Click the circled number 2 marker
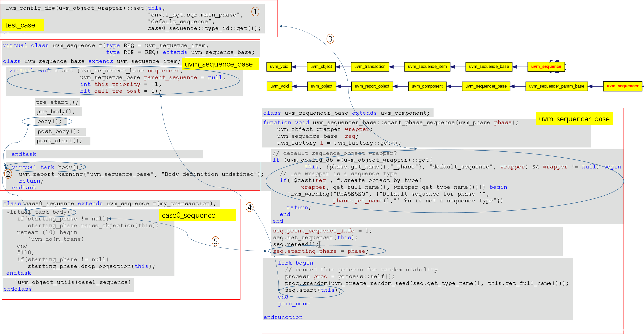Viewport: 644px width, 334px height. point(8,174)
